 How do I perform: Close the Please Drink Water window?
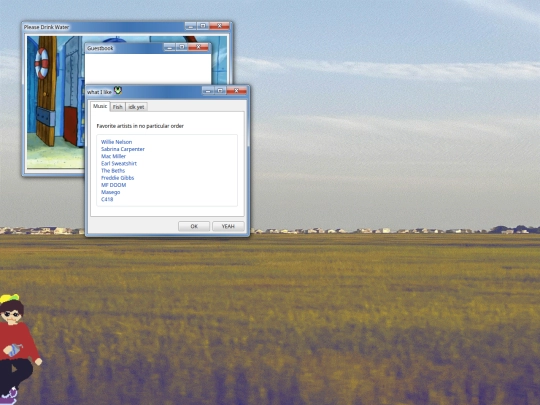(219, 26)
